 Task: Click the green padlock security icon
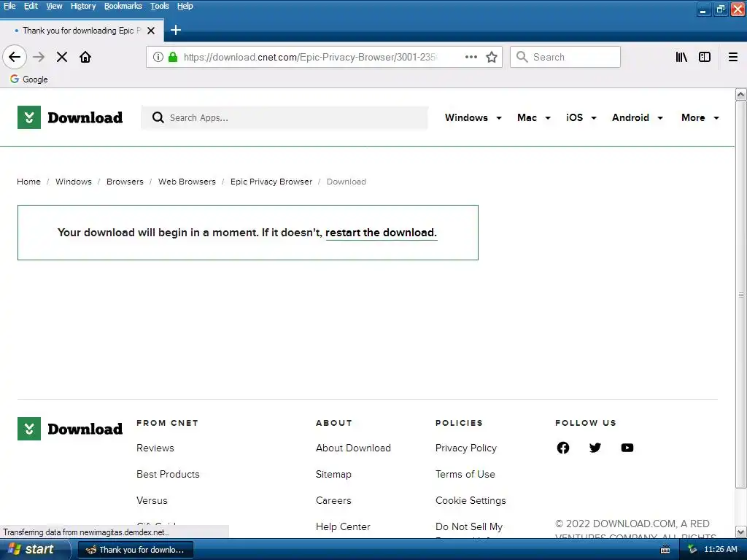[x=173, y=57]
